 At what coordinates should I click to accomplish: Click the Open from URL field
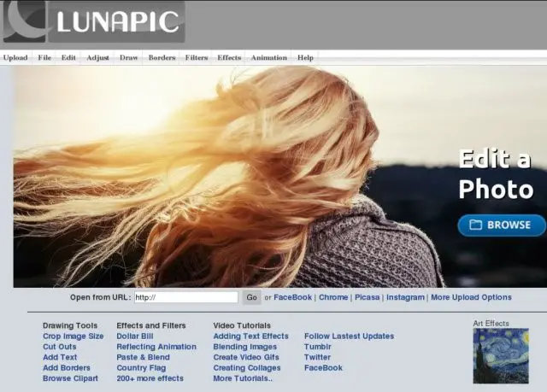click(x=186, y=297)
